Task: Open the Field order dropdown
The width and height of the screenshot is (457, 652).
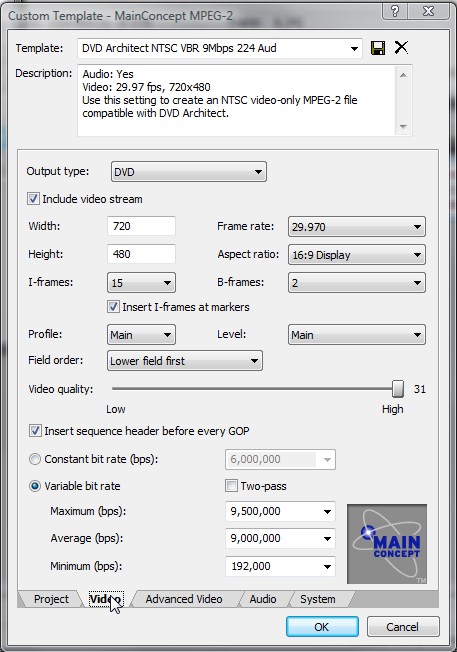Action: pos(185,361)
